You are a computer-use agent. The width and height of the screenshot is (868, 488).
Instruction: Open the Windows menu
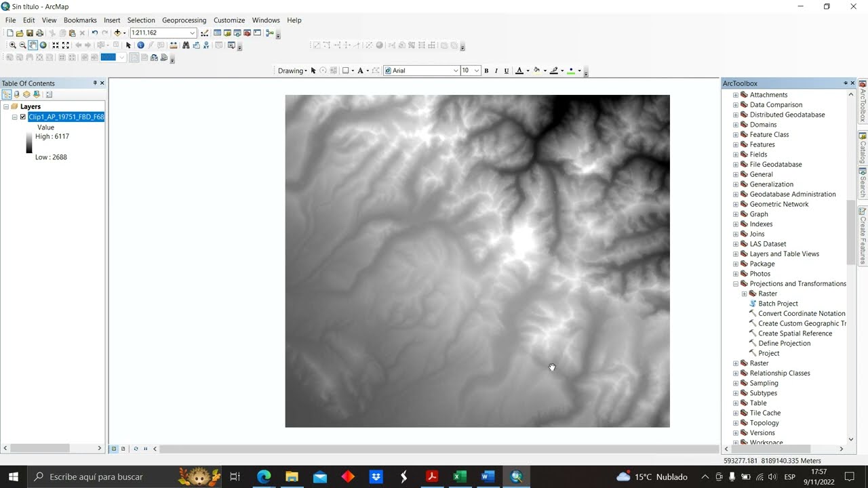click(266, 20)
